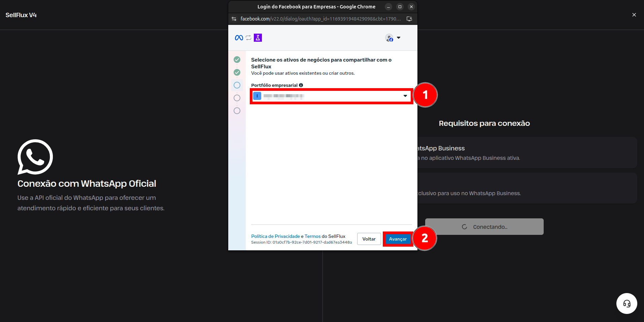Close the Facebook login Chrome window

[411, 7]
